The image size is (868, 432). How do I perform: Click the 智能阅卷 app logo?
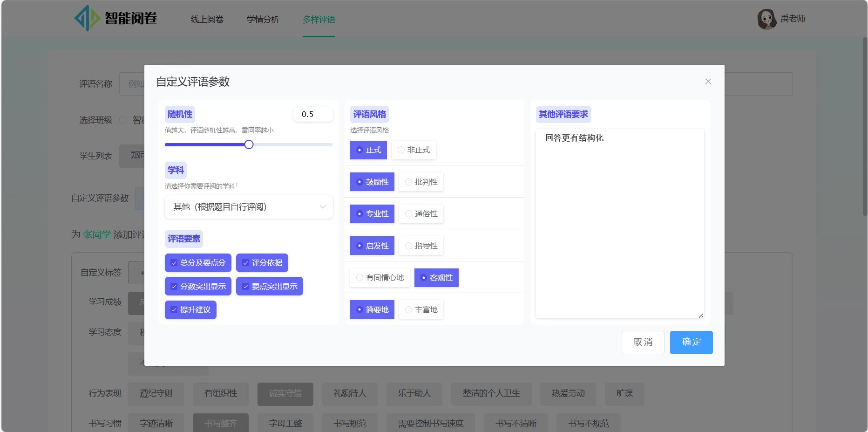click(x=116, y=18)
